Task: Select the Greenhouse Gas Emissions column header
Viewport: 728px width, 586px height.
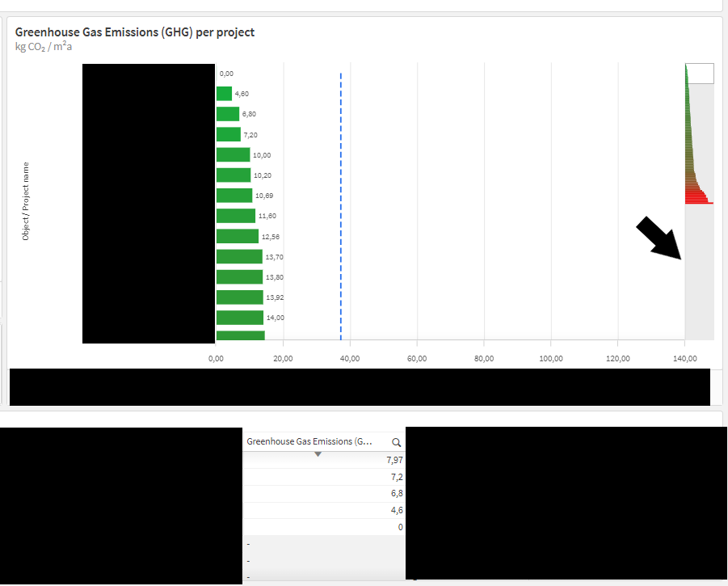Action: (x=309, y=441)
